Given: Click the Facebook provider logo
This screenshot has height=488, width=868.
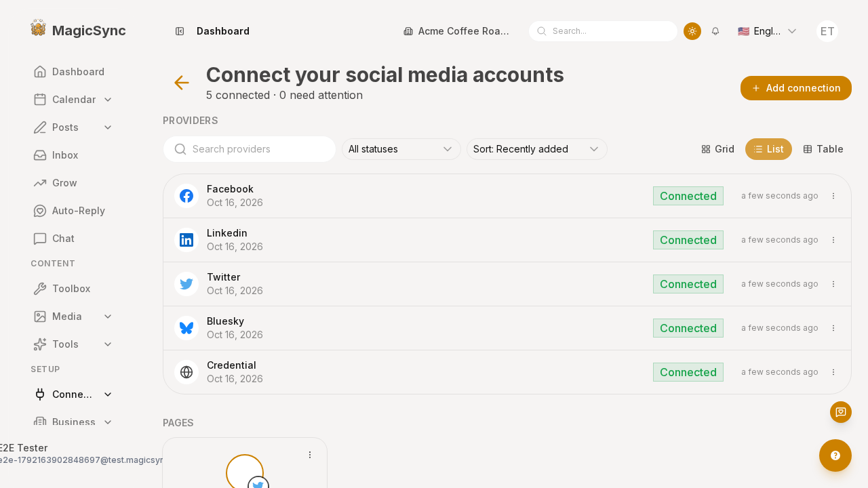Looking at the screenshot, I should point(186,196).
